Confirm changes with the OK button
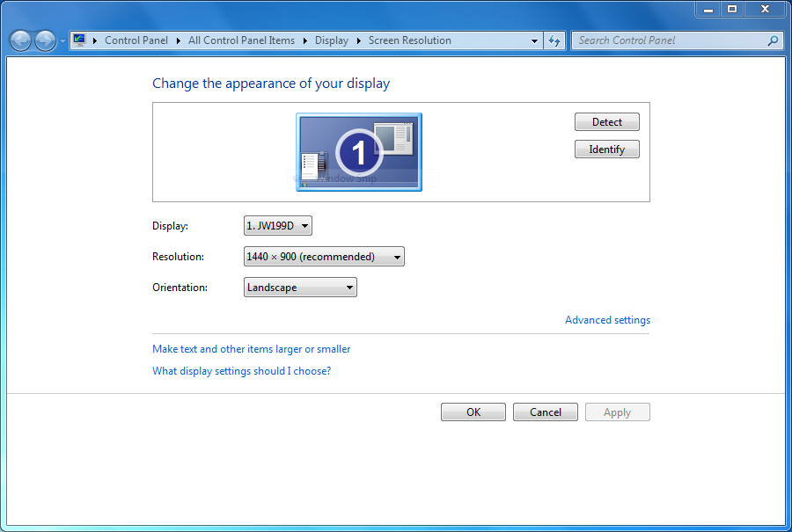792x532 pixels. coord(473,412)
